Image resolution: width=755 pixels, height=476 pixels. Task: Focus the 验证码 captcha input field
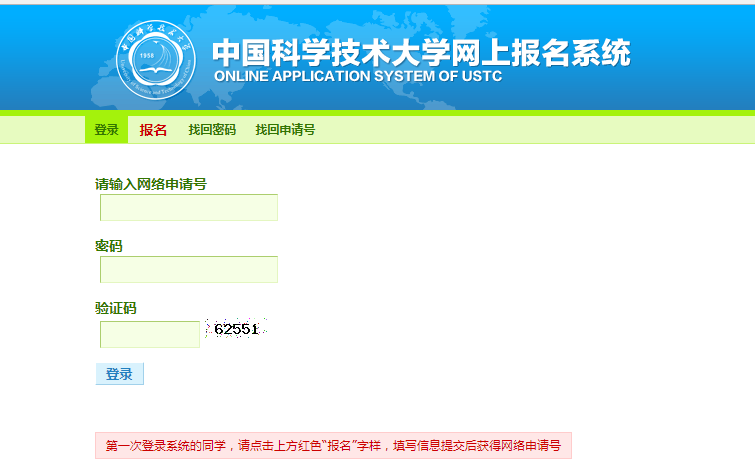[x=150, y=334]
